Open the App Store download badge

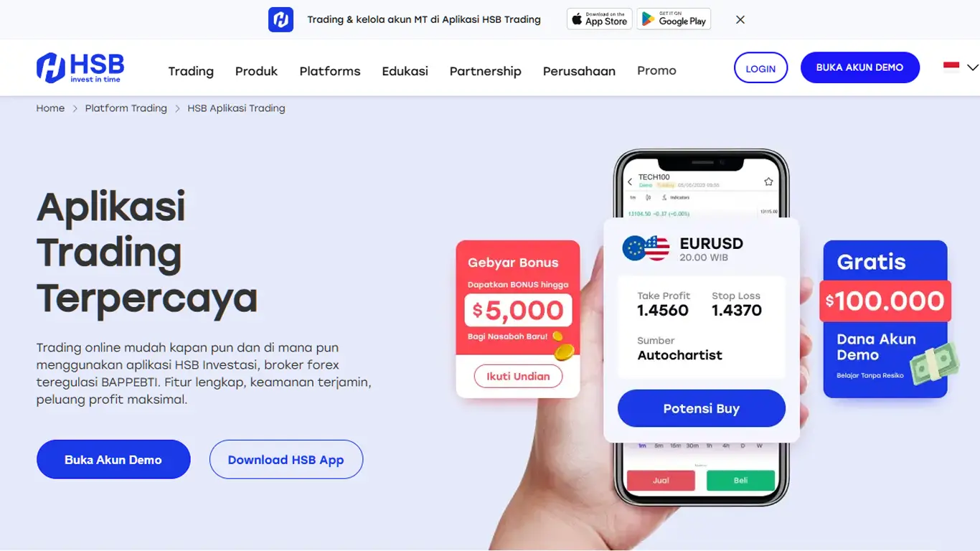[599, 19]
